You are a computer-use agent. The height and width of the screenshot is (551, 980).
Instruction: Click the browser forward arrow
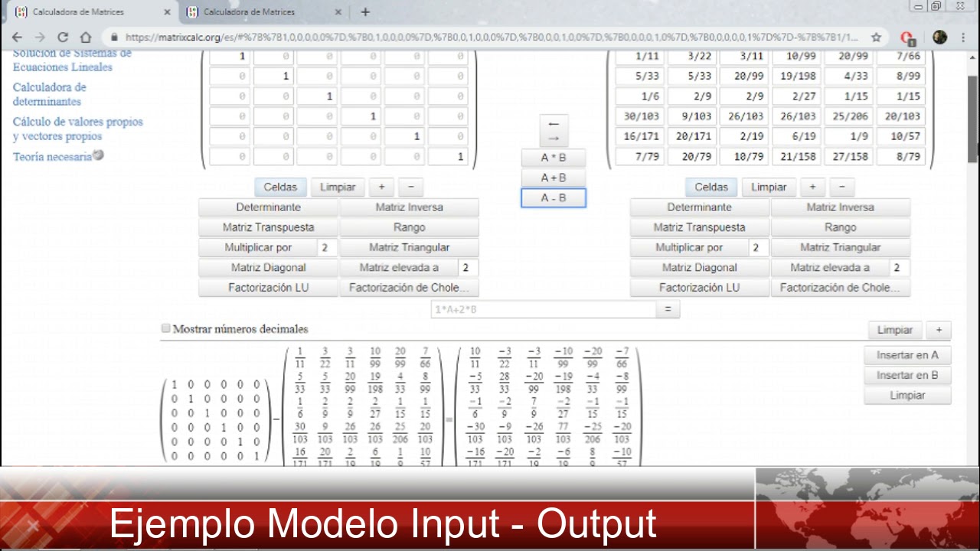[x=40, y=37]
